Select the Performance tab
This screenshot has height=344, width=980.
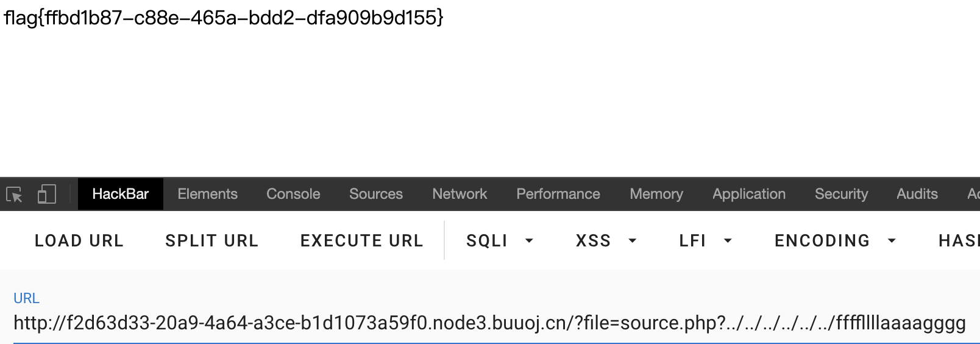pos(558,194)
